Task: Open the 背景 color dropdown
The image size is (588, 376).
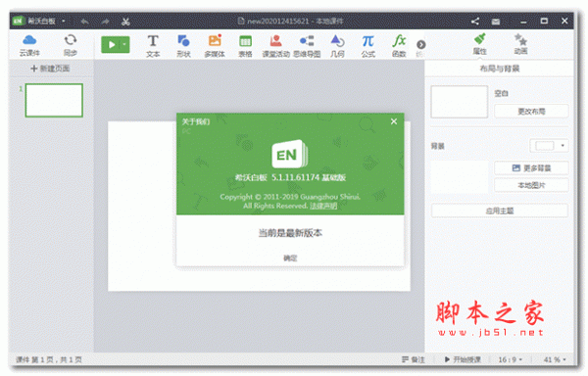Action: click(549, 146)
